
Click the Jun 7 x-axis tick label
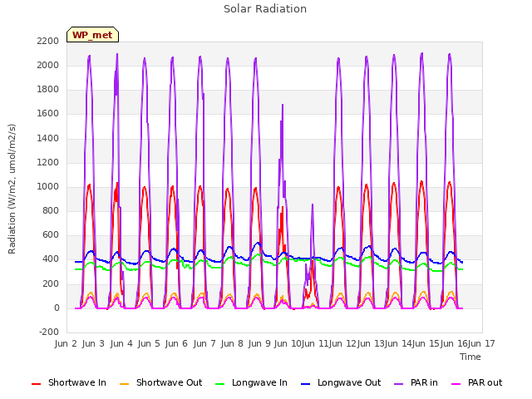[x=204, y=343]
